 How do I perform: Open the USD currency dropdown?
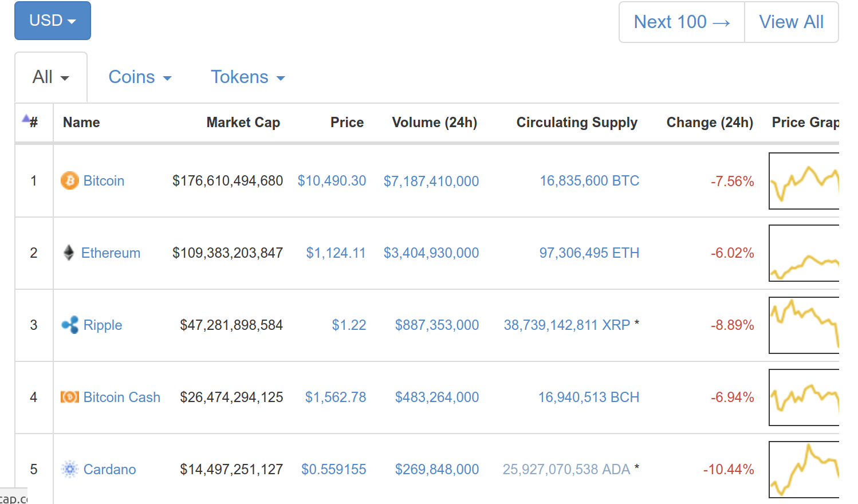(53, 21)
